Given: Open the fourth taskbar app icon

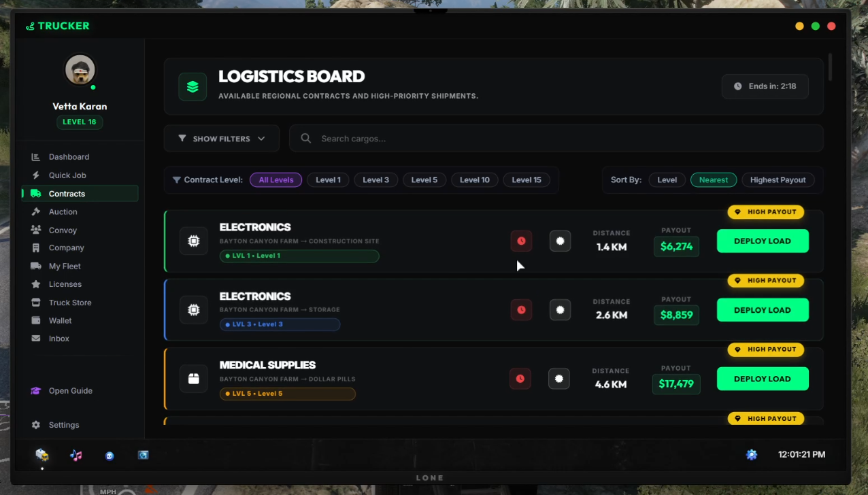Looking at the screenshot, I should pos(143,455).
